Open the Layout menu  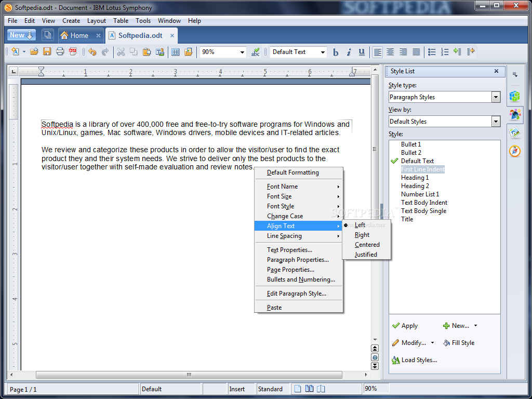[x=96, y=21]
